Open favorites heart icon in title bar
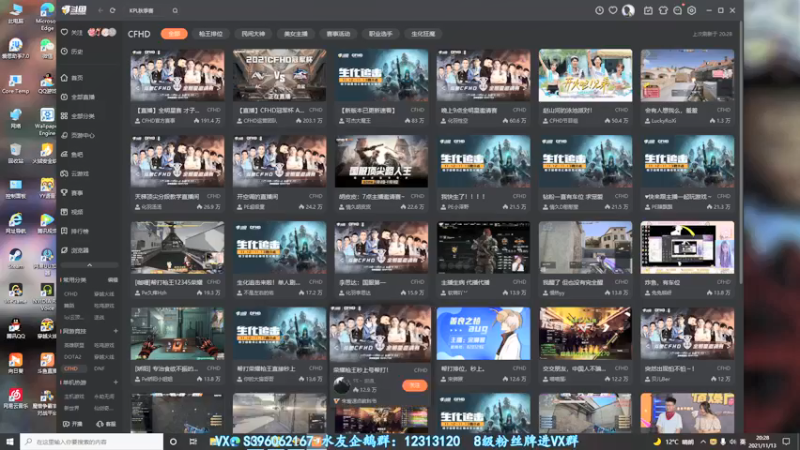The image size is (800, 450). click(x=613, y=10)
